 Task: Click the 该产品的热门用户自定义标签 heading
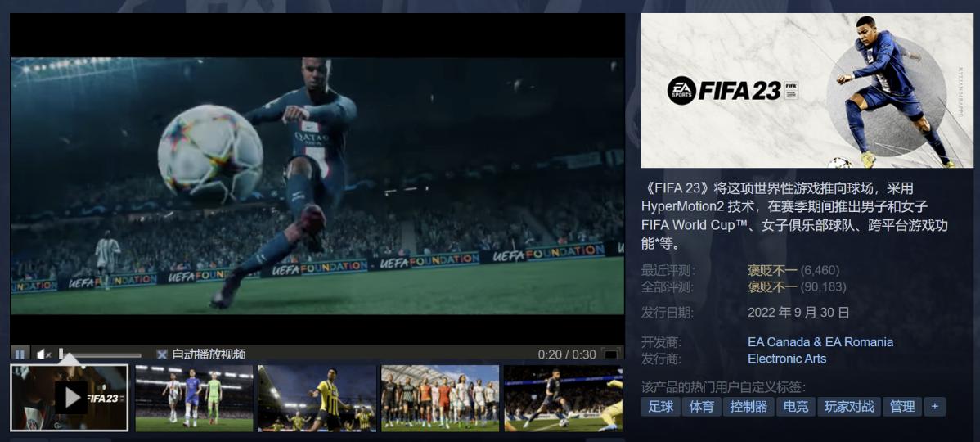point(723,387)
